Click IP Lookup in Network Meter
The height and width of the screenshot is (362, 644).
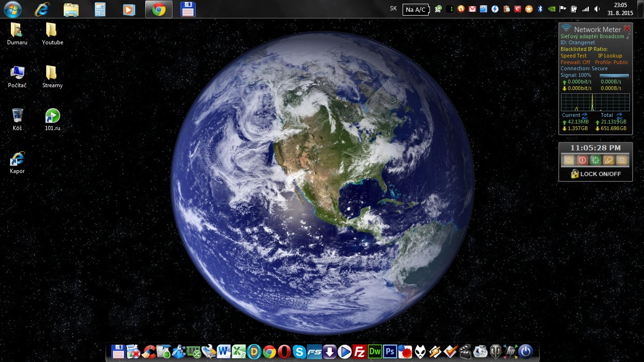click(610, 56)
